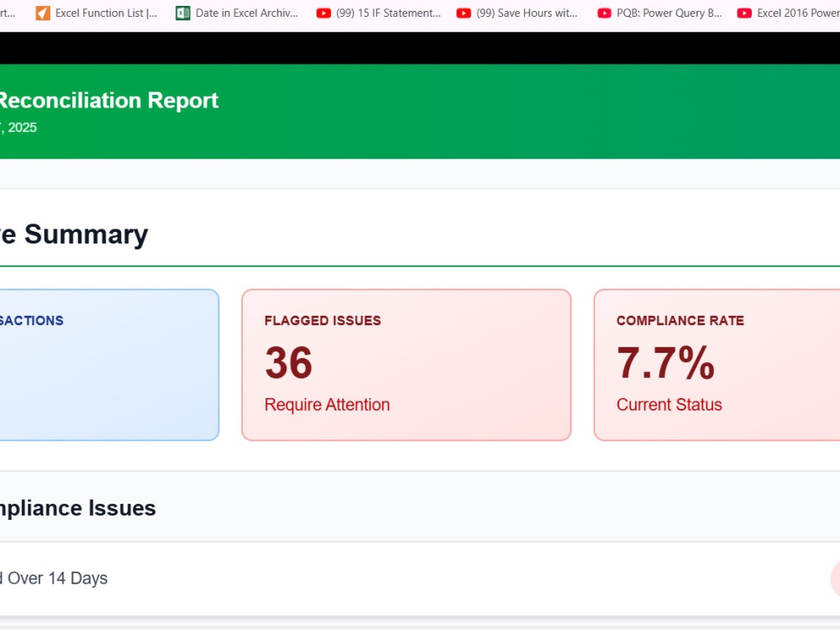Open the PQB: Power Query B bookmark
This screenshot has height=630, width=840.
click(659, 13)
